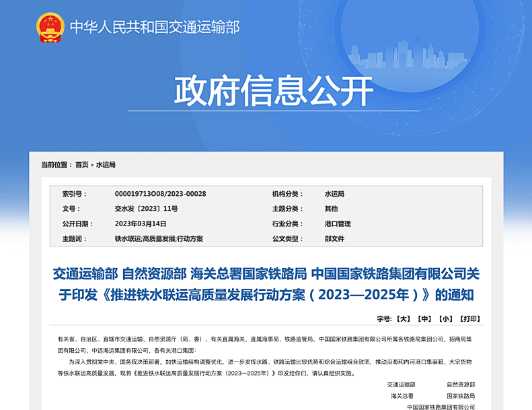
Task: Click the blue article title heading
Action: click(x=266, y=284)
